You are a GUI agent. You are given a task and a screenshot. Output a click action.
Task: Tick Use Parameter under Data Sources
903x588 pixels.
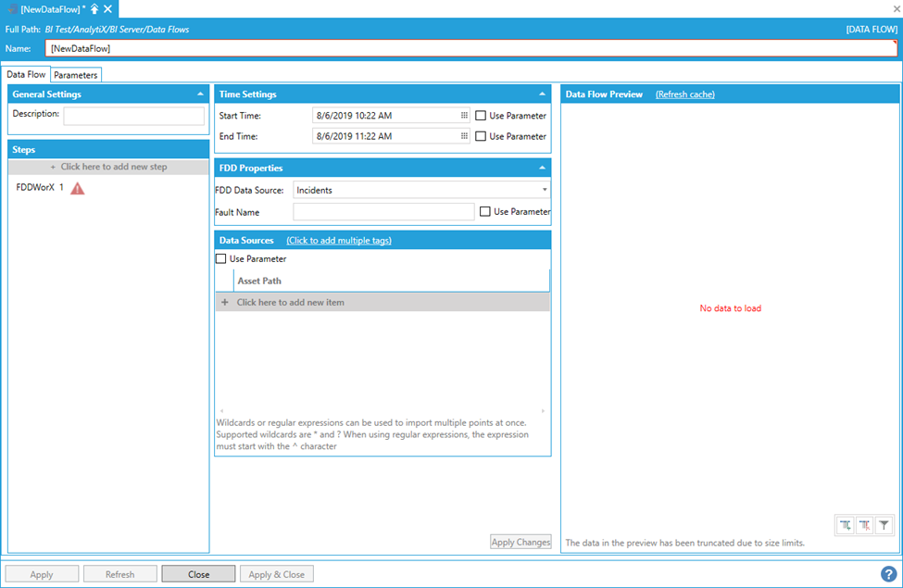click(x=221, y=259)
